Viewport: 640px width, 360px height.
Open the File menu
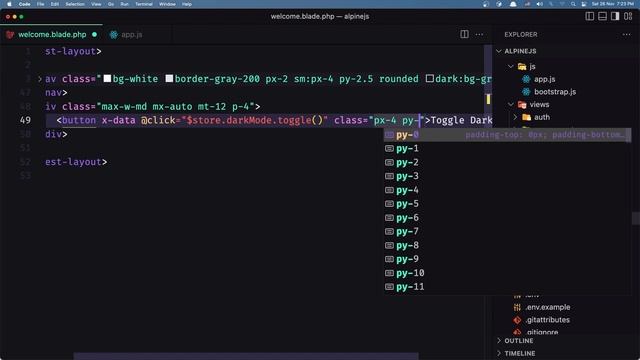coord(40,4)
